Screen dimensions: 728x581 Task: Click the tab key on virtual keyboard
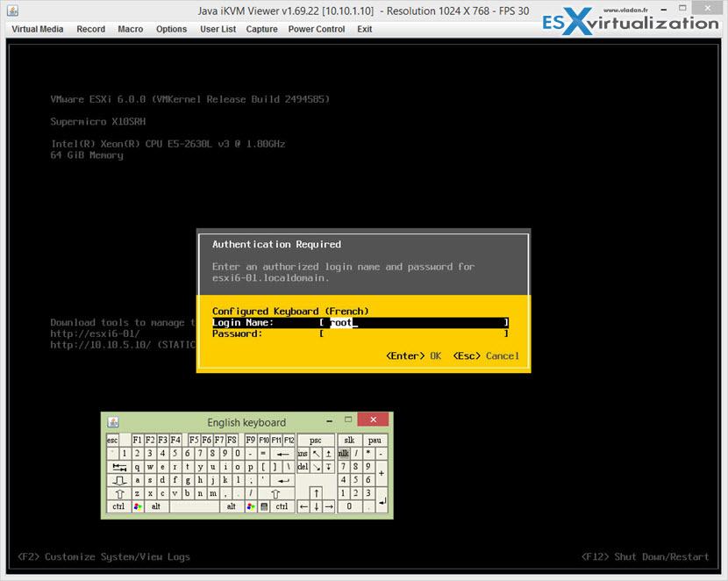(119, 467)
